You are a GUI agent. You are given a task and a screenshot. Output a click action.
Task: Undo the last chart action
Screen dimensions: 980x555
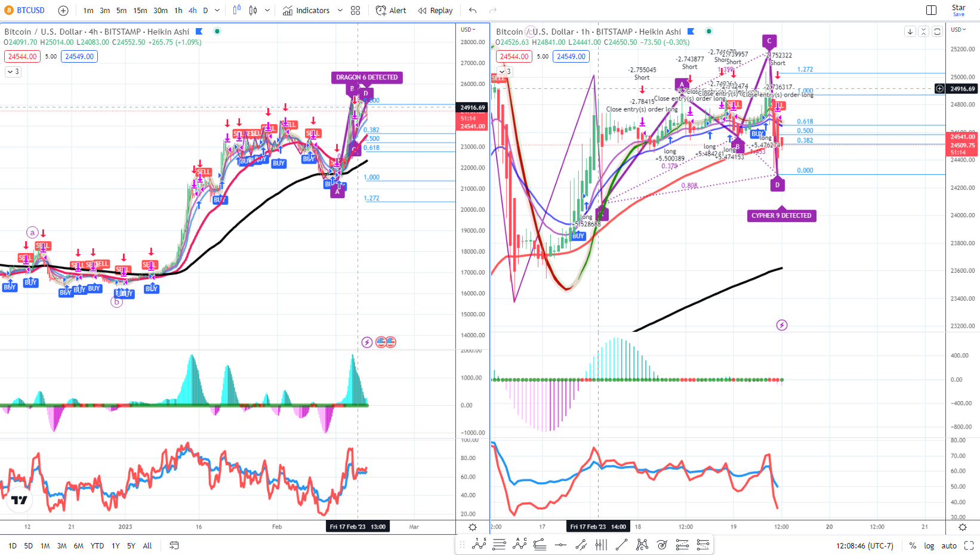click(473, 10)
